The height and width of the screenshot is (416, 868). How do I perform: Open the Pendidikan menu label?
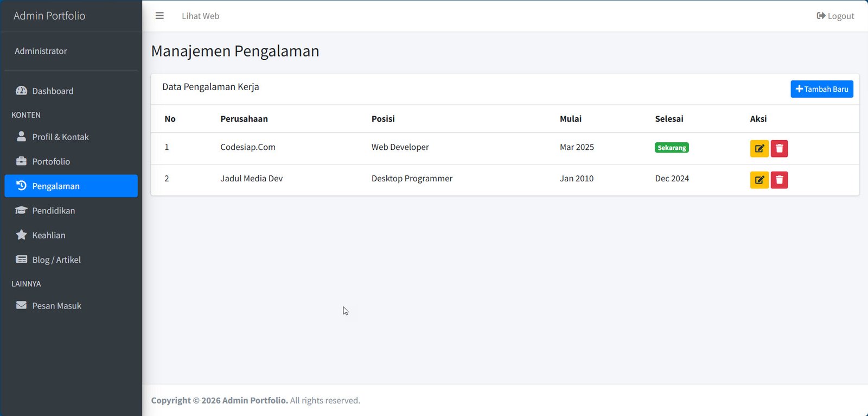[x=54, y=211]
